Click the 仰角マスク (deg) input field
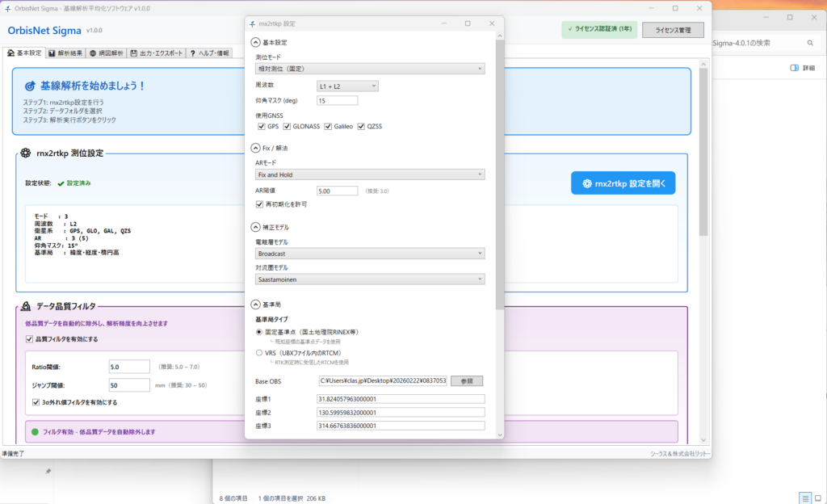Screen dimensions: 827x504 [x=337, y=101]
